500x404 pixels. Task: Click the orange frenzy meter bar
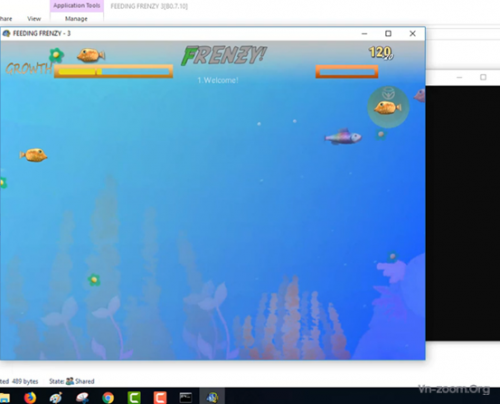point(347,72)
